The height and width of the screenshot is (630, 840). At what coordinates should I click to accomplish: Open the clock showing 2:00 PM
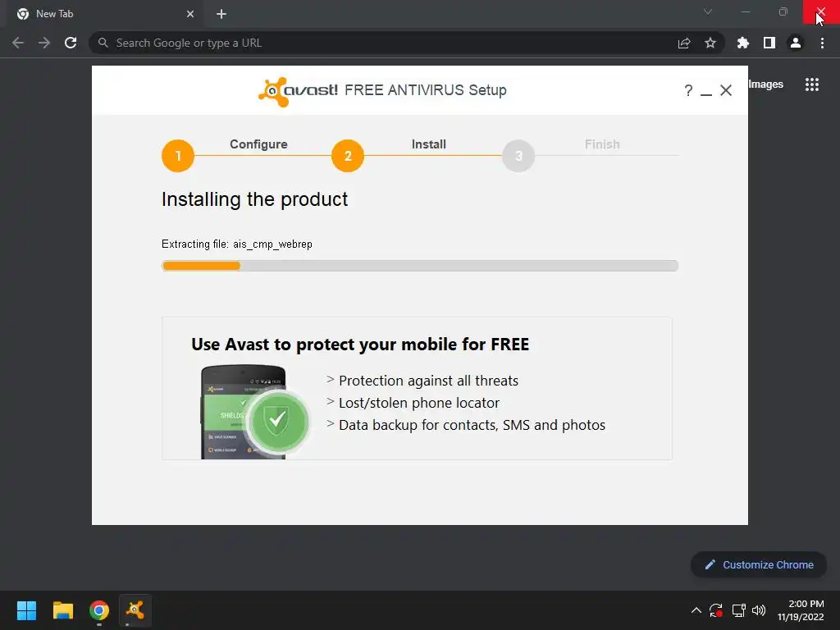pyautogui.click(x=801, y=610)
